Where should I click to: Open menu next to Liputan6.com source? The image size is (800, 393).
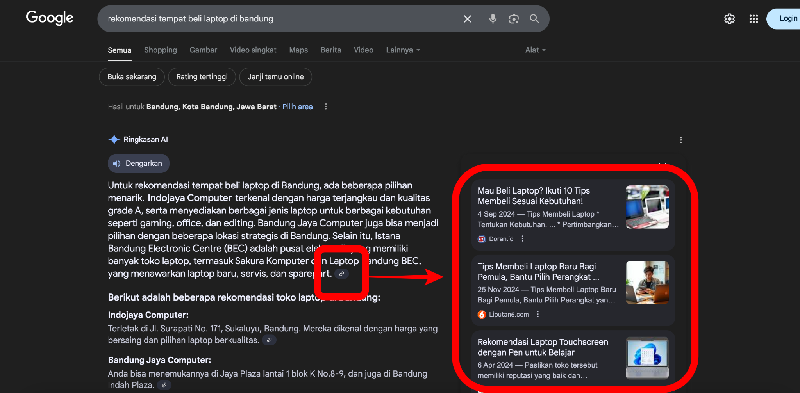[537, 314]
